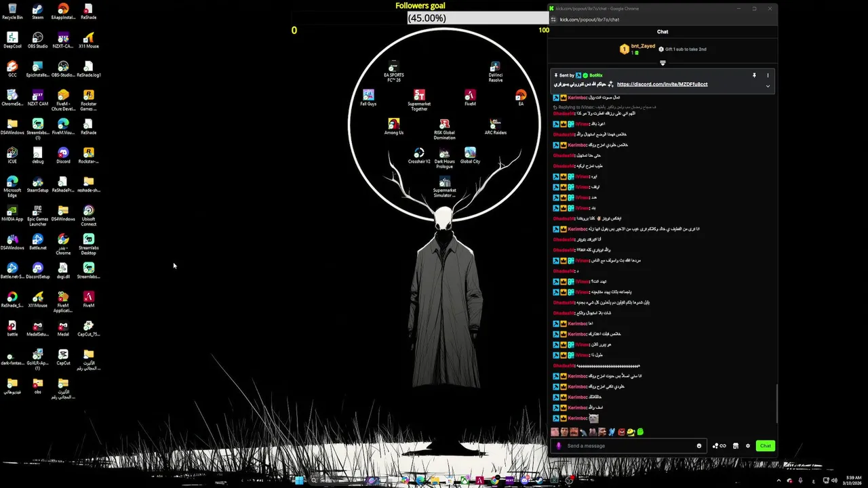
Task: Collapse the pinned message chevron
Action: coord(768,86)
